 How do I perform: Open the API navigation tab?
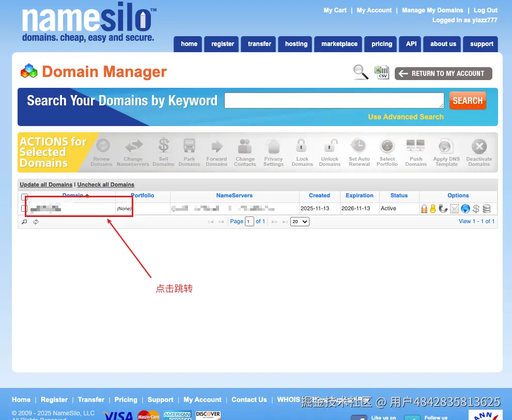click(410, 44)
